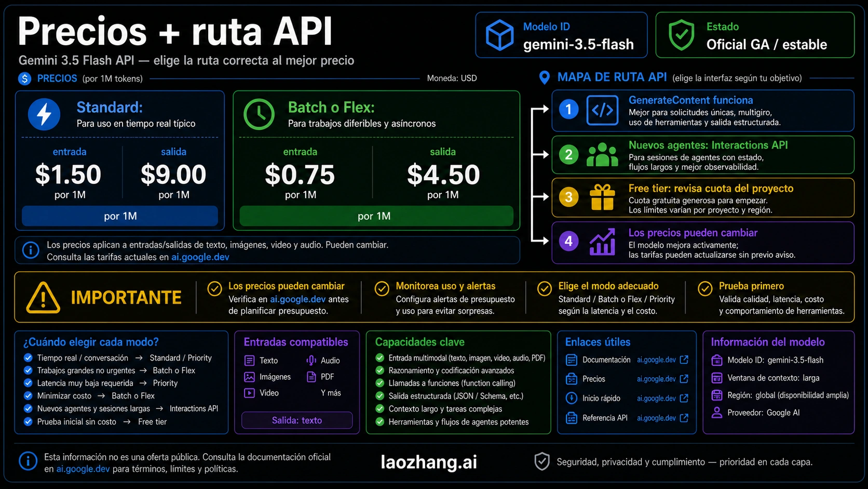The height and width of the screenshot is (489, 868).
Task: Toggle the 'Entrada multimodal' green checkmark
Action: click(380, 358)
